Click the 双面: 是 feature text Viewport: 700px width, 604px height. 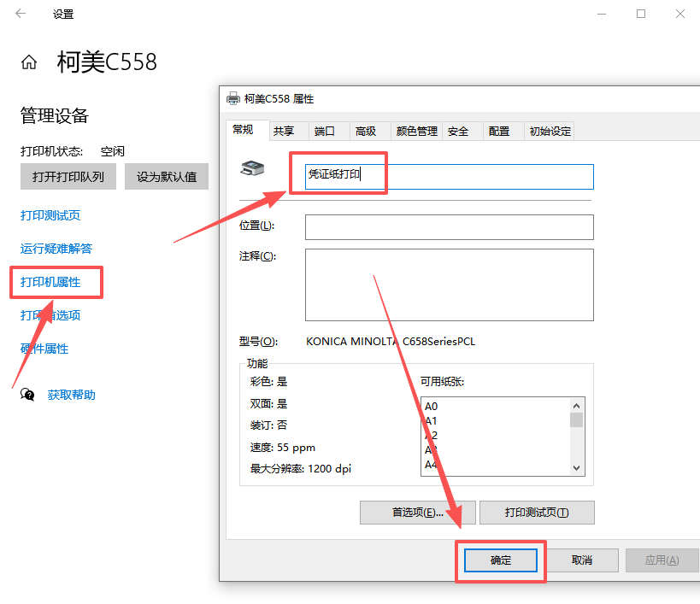click(x=268, y=404)
